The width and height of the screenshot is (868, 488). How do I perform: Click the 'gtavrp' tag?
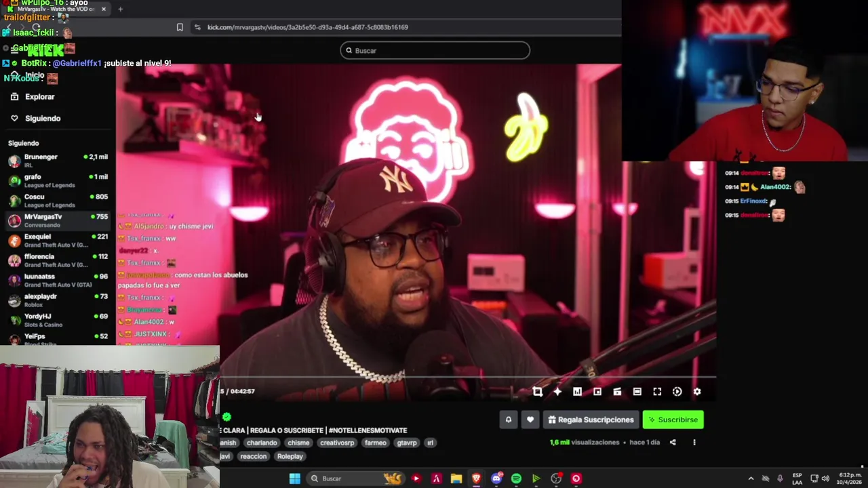coord(407,443)
